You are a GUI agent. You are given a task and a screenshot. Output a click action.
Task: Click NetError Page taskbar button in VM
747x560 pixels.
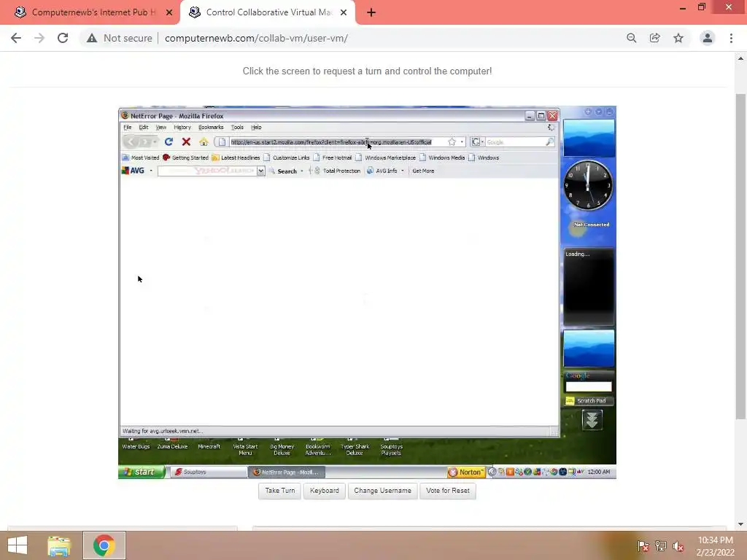[286, 472]
